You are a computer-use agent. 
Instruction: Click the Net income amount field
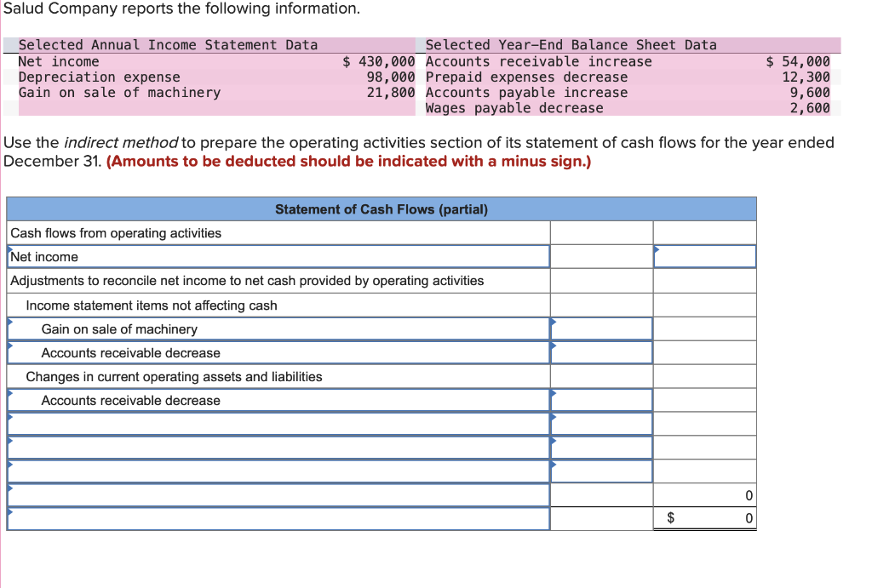[704, 257]
